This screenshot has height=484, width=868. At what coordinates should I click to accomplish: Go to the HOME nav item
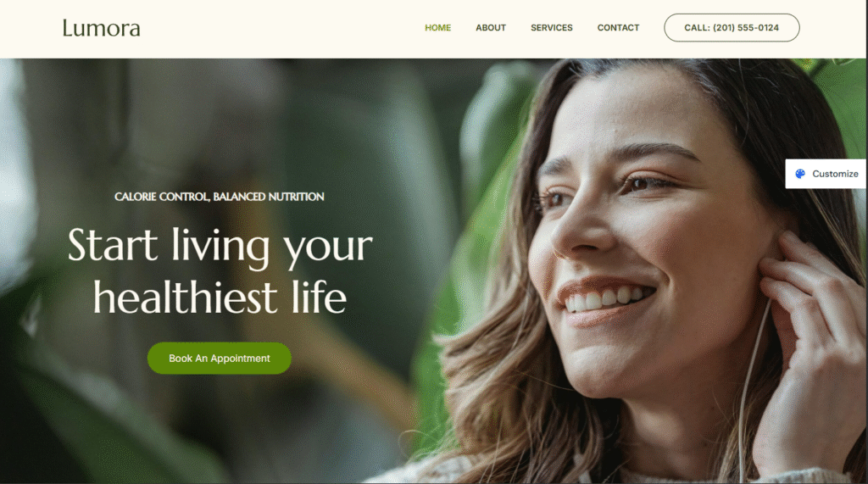click(x=438, y=28)
